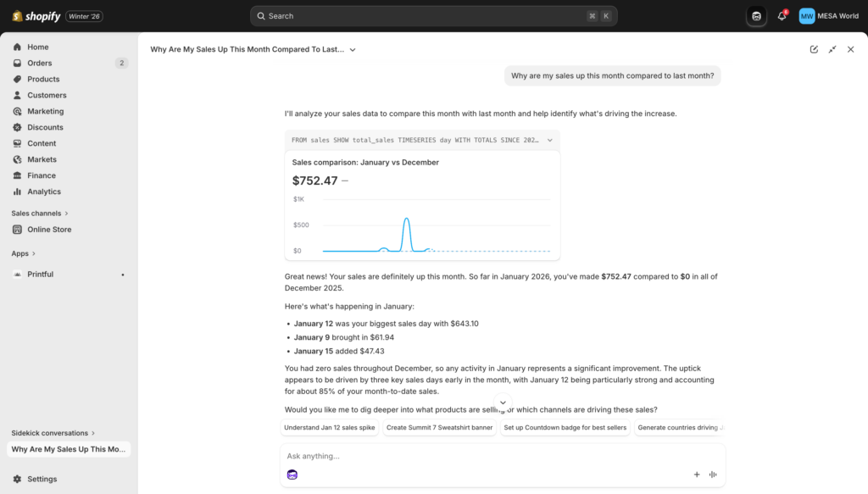This screenshot has width=868, height=494.
Task: Choose Set up Countdown badge for best sellers
Action: 565,427
